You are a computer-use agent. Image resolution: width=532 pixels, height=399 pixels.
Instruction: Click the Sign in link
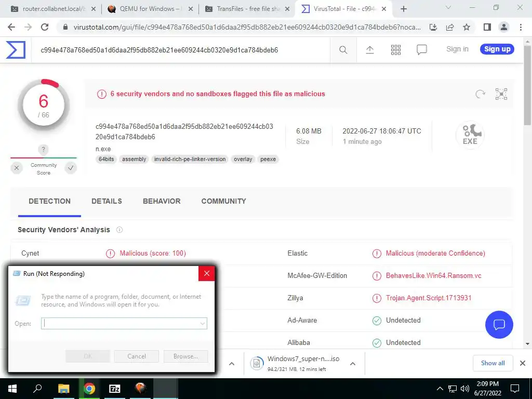coord(457,49)
